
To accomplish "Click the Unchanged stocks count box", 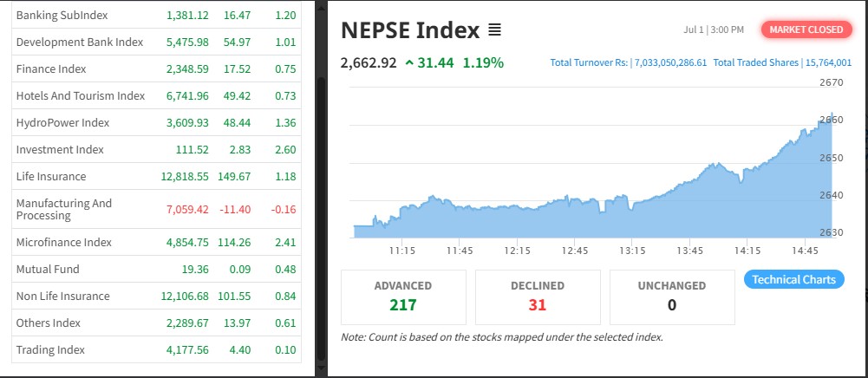I will (x=671, y=296).
